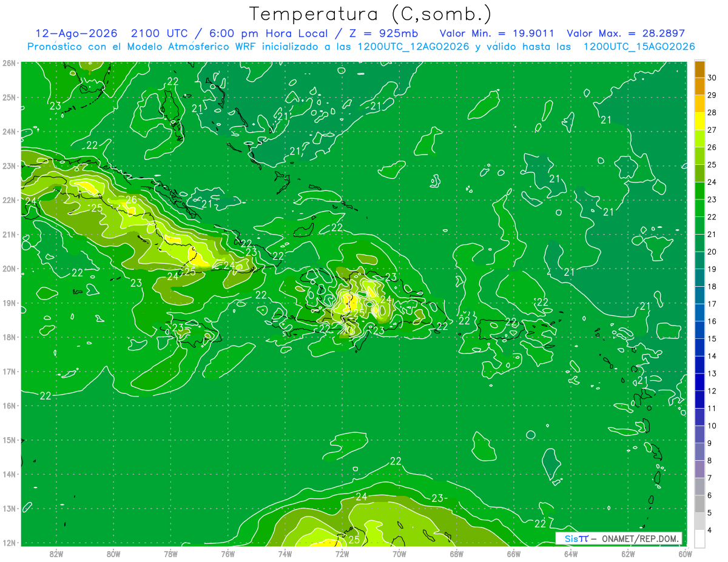Click the 'Temperatura (C,somb.)' title
The width and height of the screenshot is (728, 562).
(x=370, y=14)
